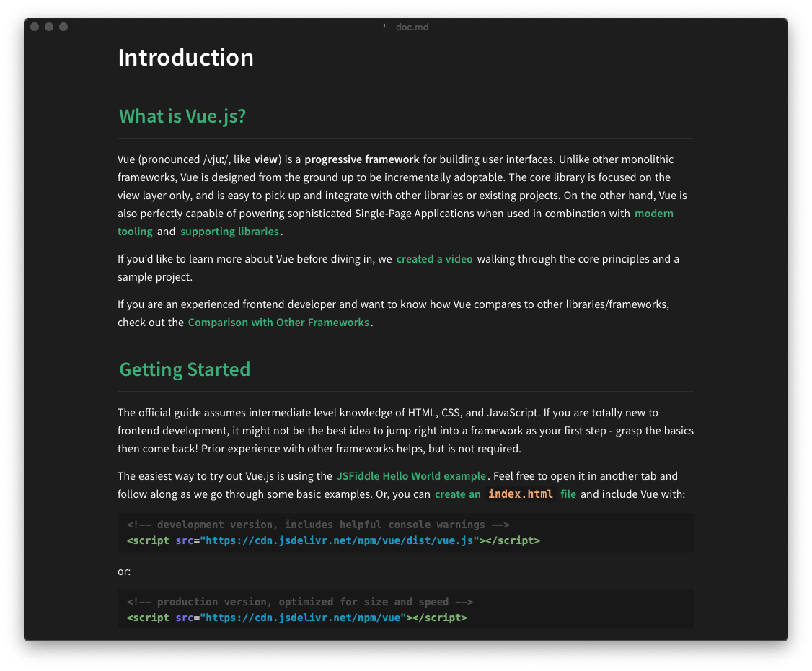Click the 'create an index.html file' link
Screen dimensions: 812x671
point(505,494)
